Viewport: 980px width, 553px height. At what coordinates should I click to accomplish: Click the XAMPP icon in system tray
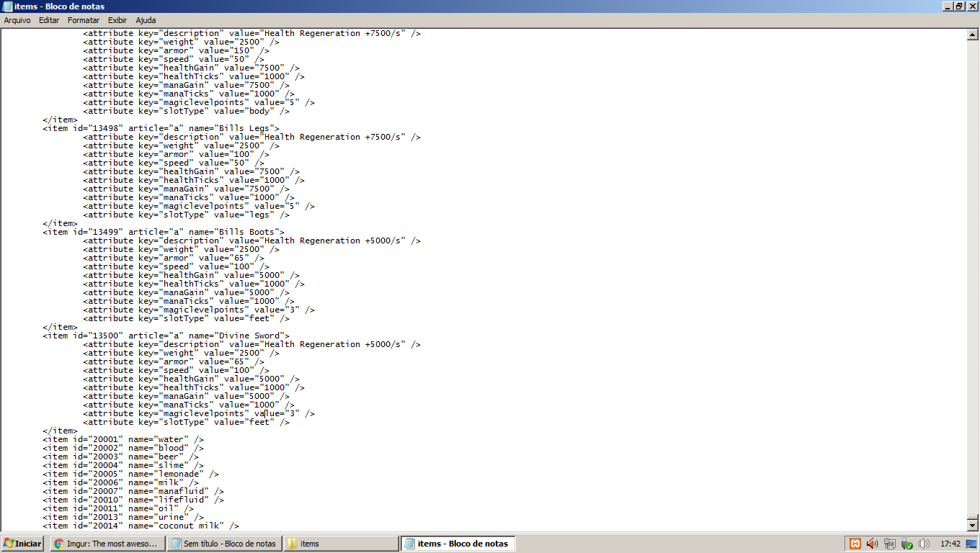(855, 544)
